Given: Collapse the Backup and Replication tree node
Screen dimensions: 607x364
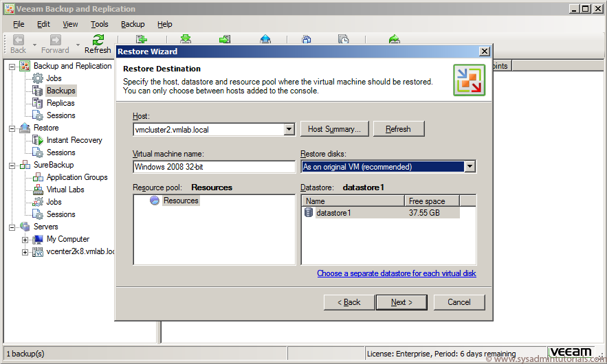Looking at the screenshot, I should 12,67.
